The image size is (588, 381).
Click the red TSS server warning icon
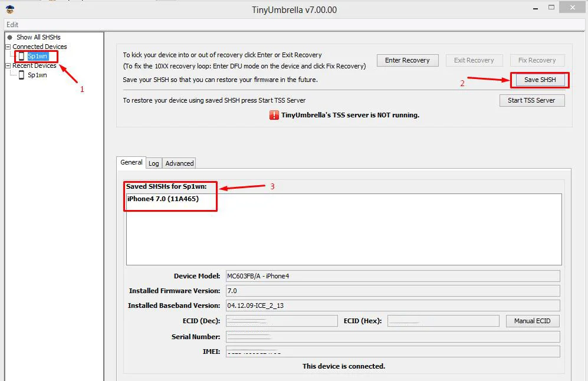point(274,115)
